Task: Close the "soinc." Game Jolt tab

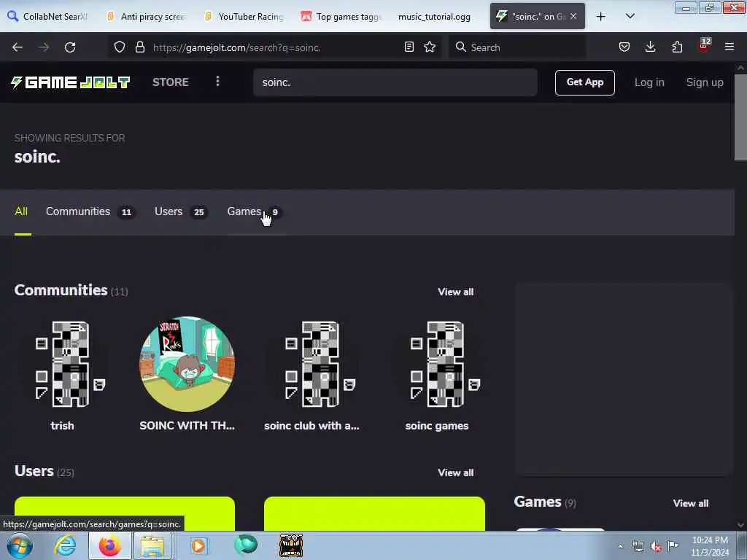Action: [x=573, y=16]
